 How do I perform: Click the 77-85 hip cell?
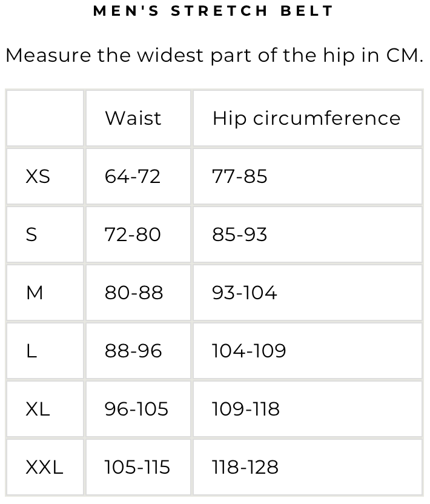coord(239,176)
